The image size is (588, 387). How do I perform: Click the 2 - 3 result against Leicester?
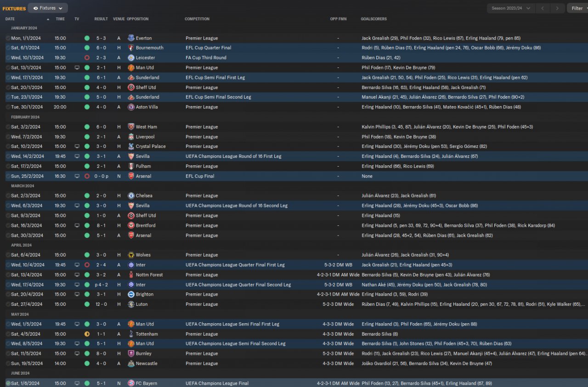[101, 58]
